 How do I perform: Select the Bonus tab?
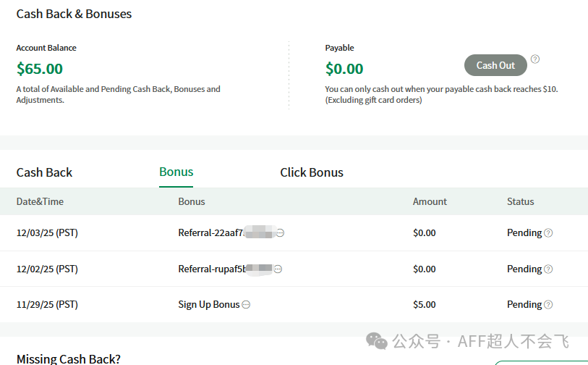176,172
